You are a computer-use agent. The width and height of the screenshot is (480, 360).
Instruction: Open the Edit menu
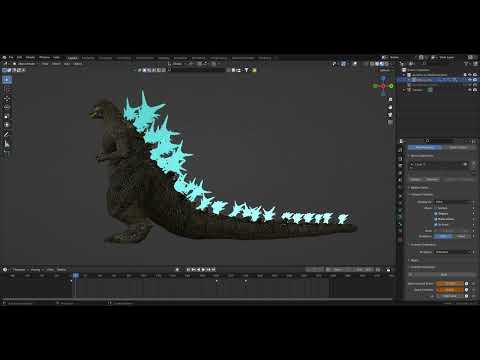[19, 57]
